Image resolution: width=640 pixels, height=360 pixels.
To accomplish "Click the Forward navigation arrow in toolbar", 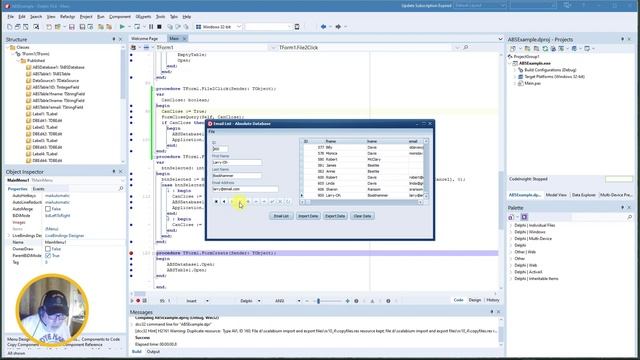I will click(338, 27).
